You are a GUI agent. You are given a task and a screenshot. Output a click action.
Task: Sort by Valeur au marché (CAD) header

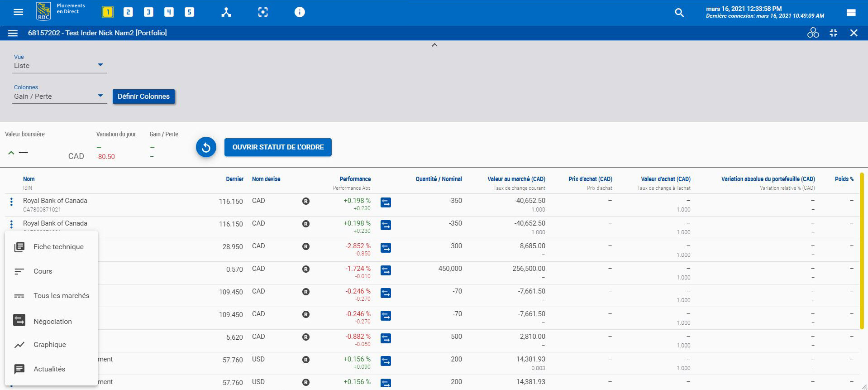[x=516, y=179]
